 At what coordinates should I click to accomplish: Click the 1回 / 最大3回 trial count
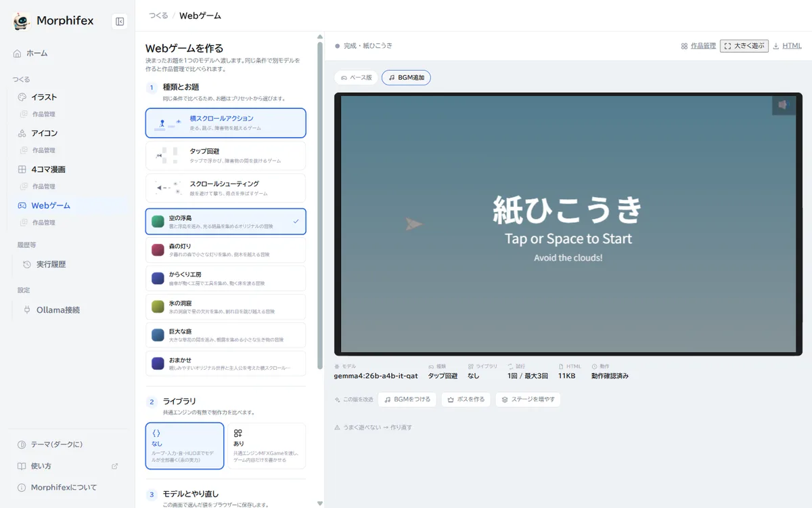pyautogui.click(x=528, y=376)
